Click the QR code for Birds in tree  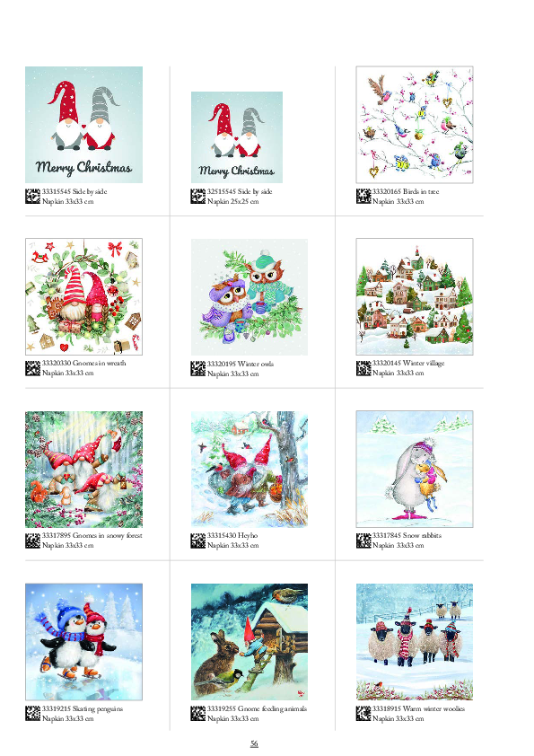coord(363,197)
